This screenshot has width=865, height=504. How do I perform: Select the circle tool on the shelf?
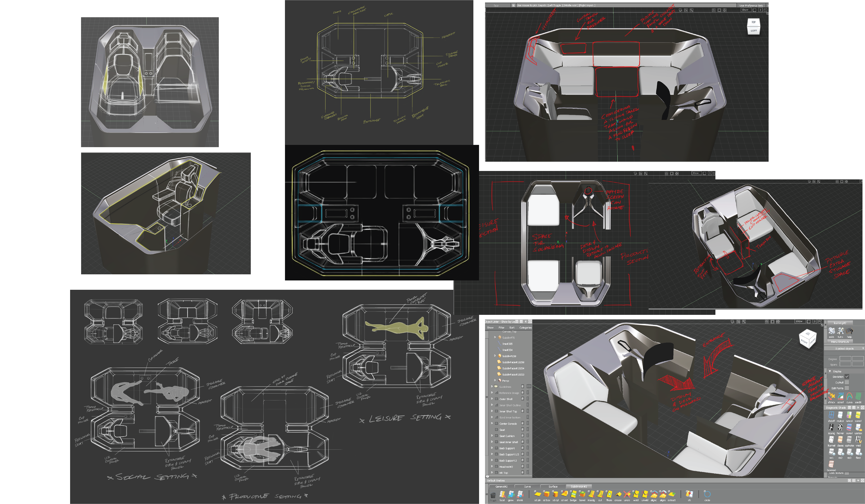[707, 494]
